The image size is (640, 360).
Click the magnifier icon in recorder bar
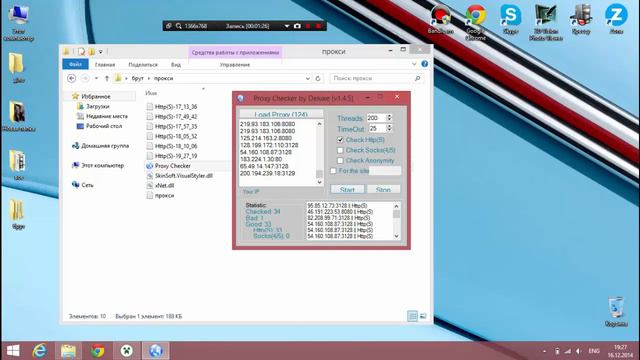(179, 26)
